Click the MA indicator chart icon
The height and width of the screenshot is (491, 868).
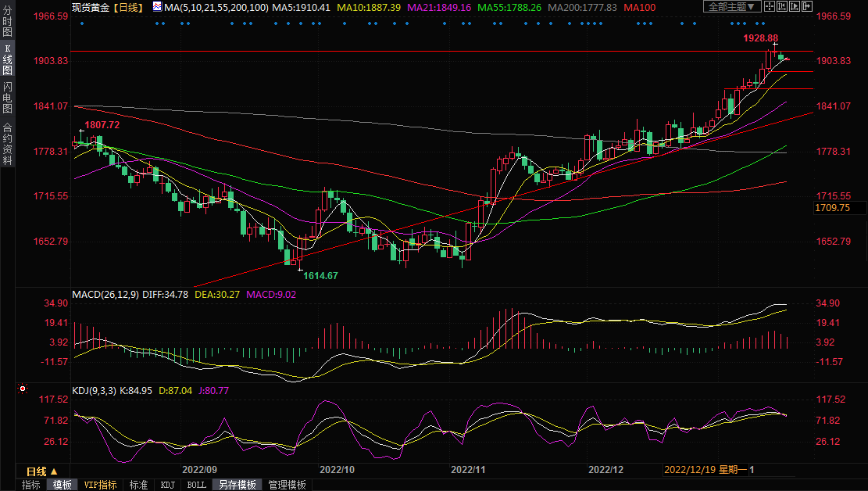[157, 7]
